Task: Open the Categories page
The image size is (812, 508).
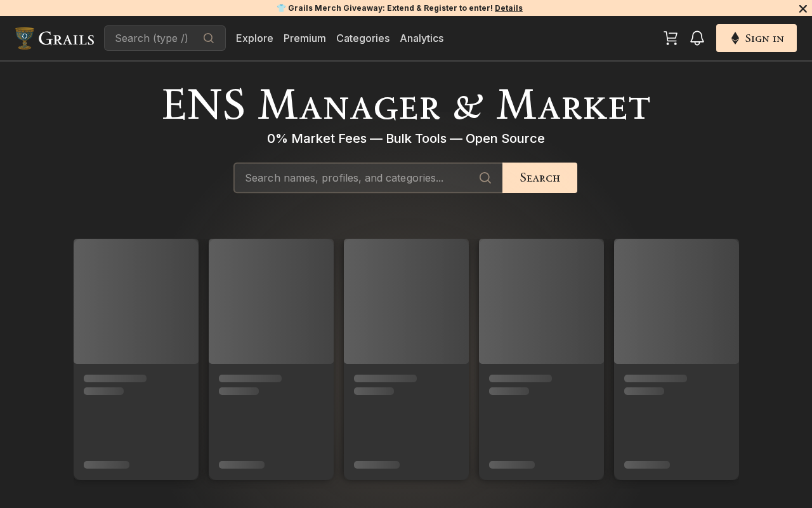Action: point(363,38)
